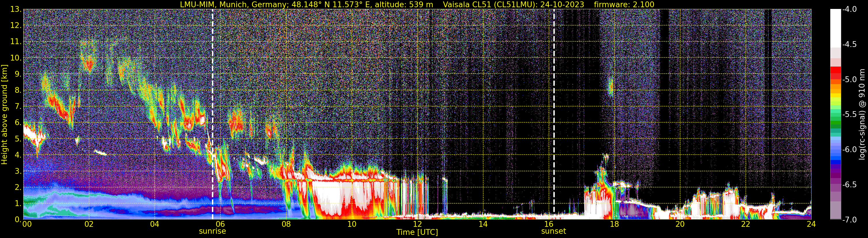Click the colorbar value '-6.5'

click(x=850, y=185)
